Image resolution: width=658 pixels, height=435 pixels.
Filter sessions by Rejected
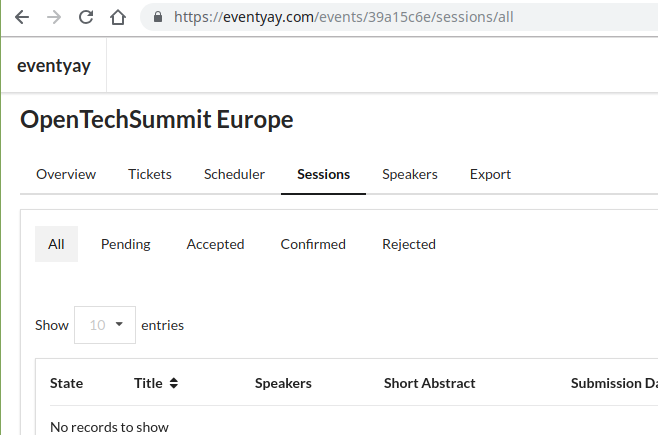point(409,244)
